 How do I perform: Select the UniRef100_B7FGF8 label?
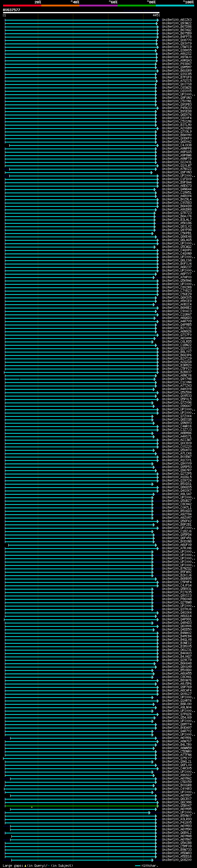click(x=177, y=78)
